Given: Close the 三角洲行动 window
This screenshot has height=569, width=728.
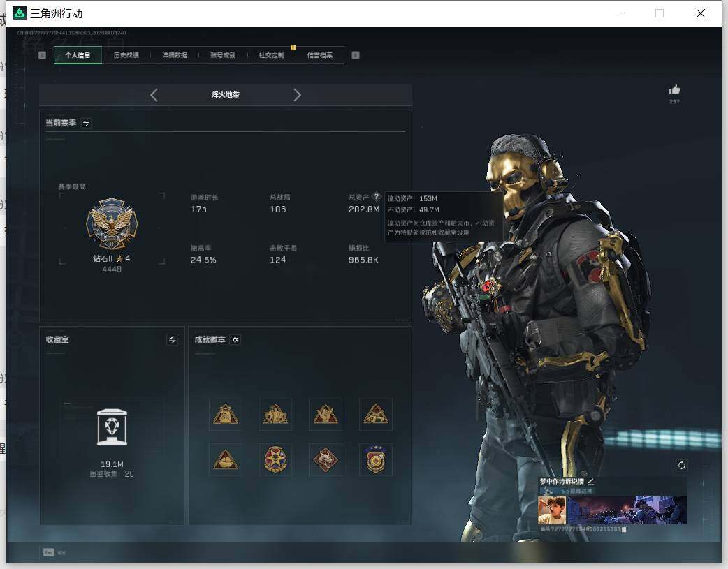Looking at the screenshot, I should (x=701, y=13).
